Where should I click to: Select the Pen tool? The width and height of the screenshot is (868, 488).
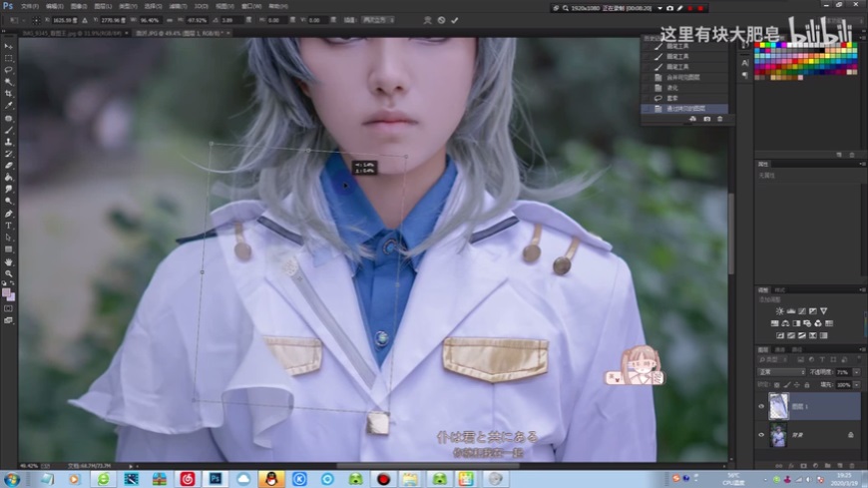pyautogui.click(x=8, y=214)
